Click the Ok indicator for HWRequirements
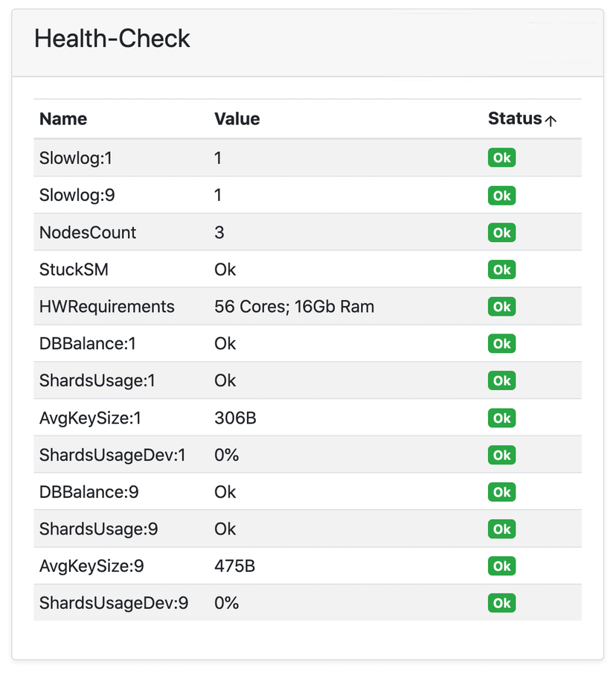Viewport: 616px width, 673px height. 501,307
